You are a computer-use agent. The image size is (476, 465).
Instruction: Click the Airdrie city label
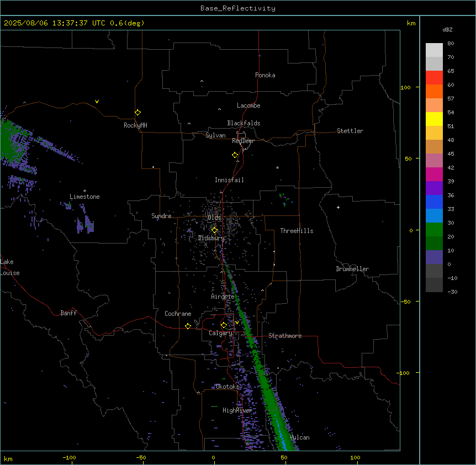[x=223, y=297]
